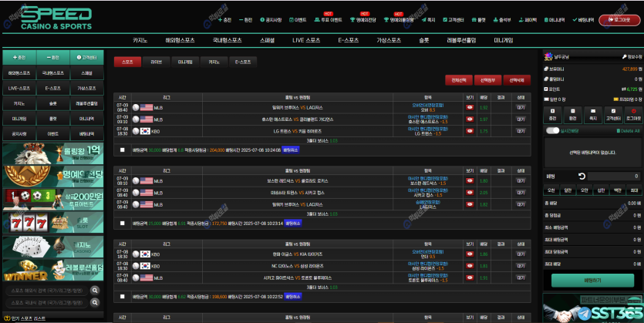Open the 777 슬롯 banner
The height and width of the screenshot is (323, 644).
[x=53, y=223]
